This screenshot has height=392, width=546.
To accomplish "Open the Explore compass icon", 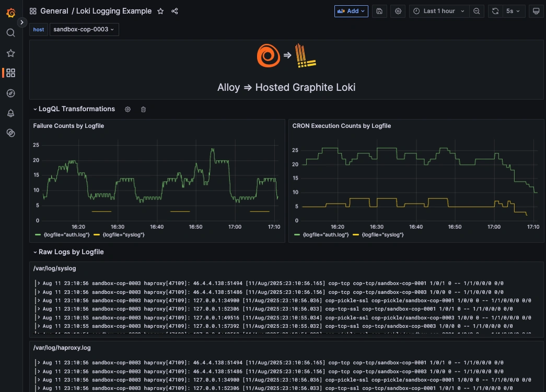I will 11,93.
